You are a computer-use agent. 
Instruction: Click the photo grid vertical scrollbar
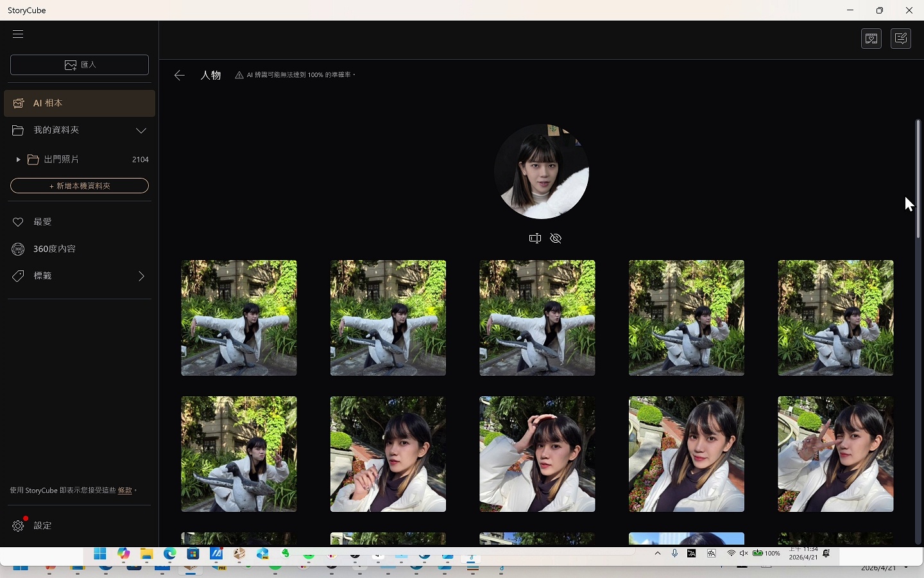[x=918, y=179]
